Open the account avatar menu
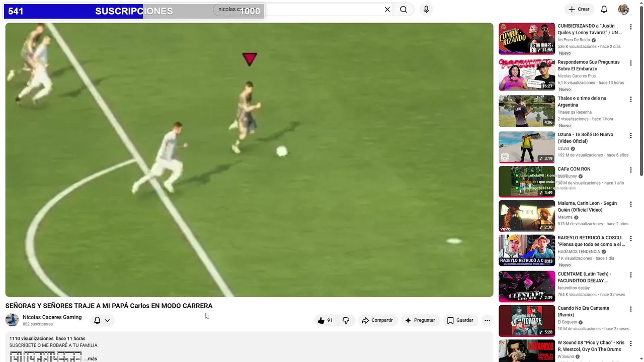The image size is (644, 362). (623, 10)
